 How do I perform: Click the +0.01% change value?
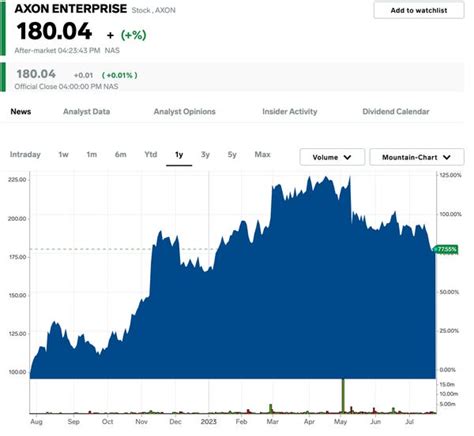click(x=120, y=75)
